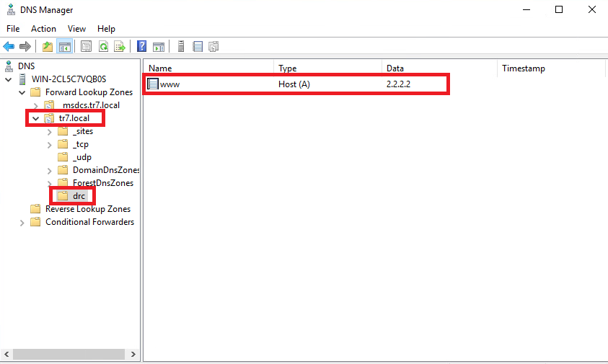Screen dimensions: 608x364
Task: Select Reverse Lookup Zones label
Action: tap(88, 209)
